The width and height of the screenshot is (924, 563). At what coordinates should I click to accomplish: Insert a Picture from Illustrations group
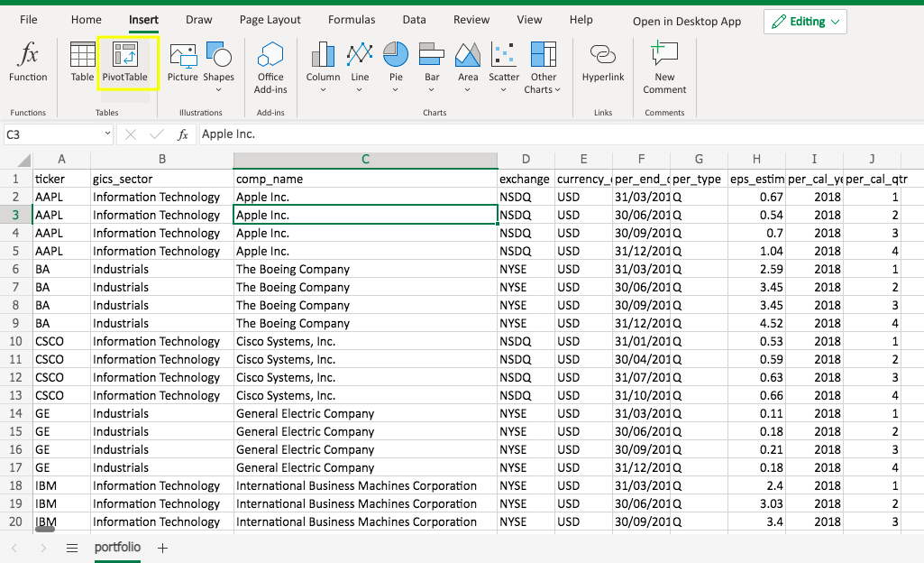[182, 62]
